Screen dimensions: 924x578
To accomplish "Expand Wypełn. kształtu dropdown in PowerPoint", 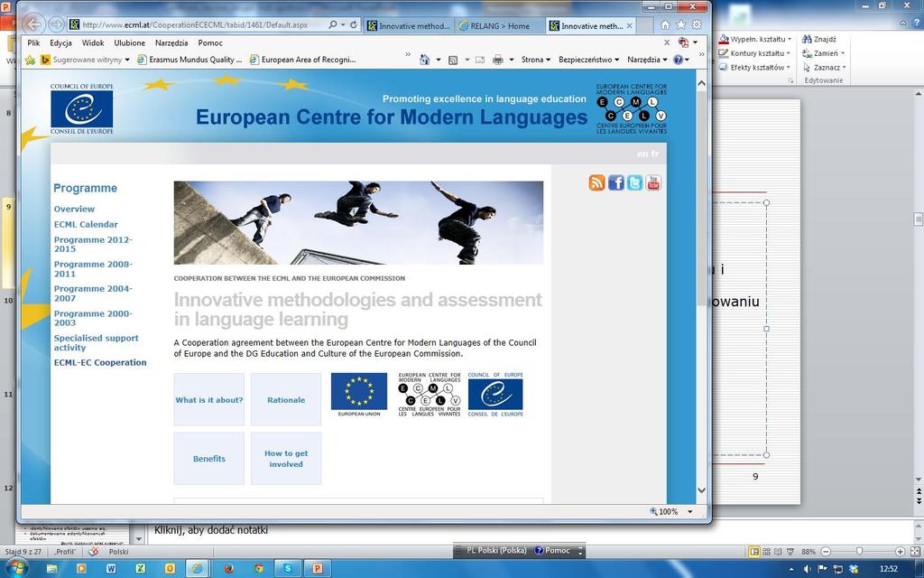I will point(790,39).
